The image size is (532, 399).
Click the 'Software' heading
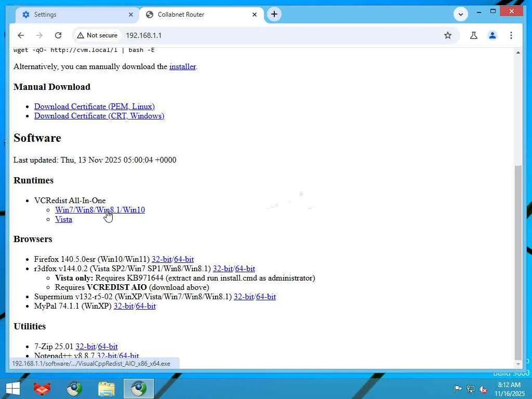click(37, 138)
